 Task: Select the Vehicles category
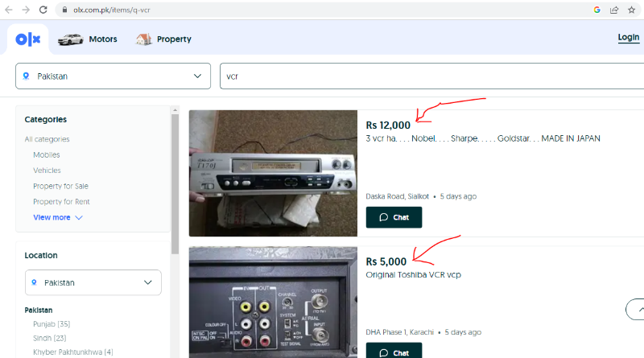pyautogui.click(x=47, y=171)
